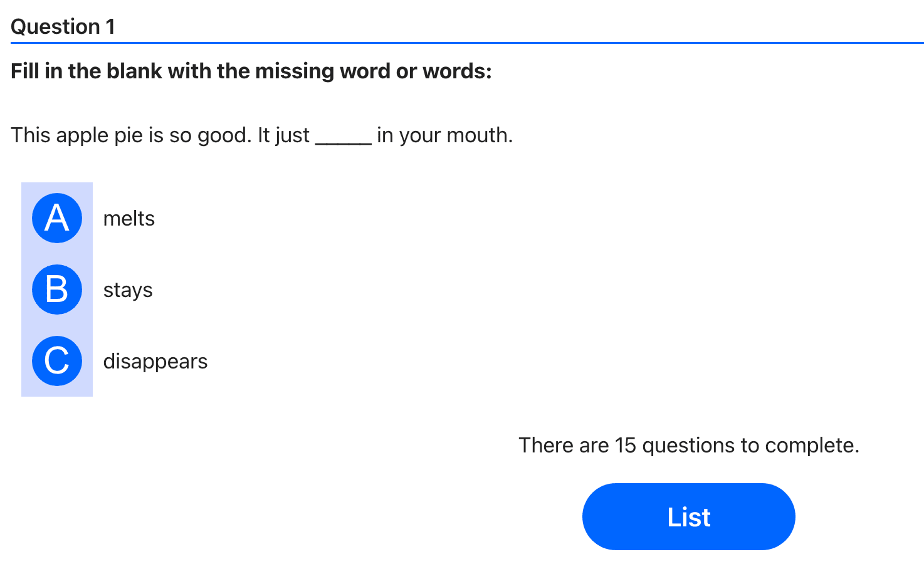Click "There are 15 questions to complete" text
The image size is (924, 574).
tap(688, 446)
